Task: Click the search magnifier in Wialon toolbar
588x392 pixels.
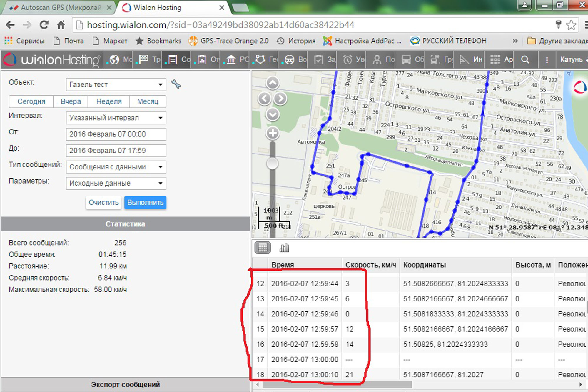Action: 525,60
